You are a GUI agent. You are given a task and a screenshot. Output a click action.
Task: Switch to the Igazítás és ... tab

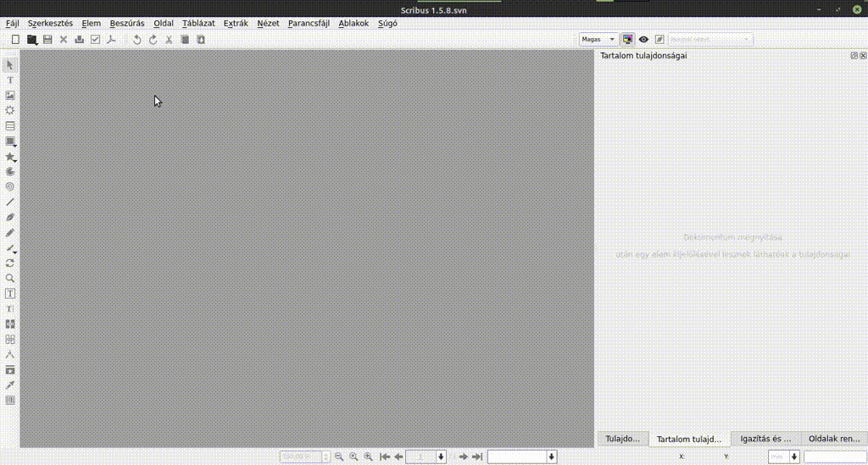click(x=765, y=439)
